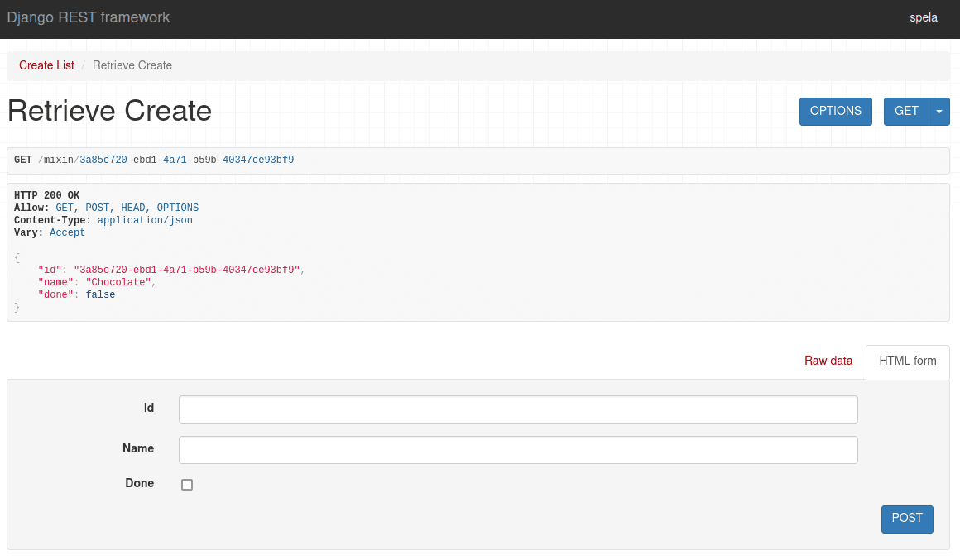
Task: Click the GET button
Action: (x=907, y=112)
